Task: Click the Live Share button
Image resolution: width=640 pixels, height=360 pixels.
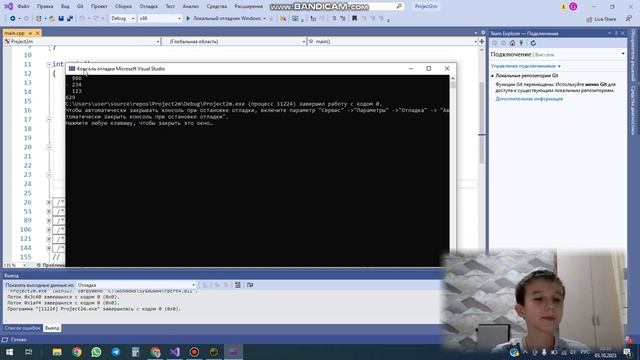Action: click(601, 19)
